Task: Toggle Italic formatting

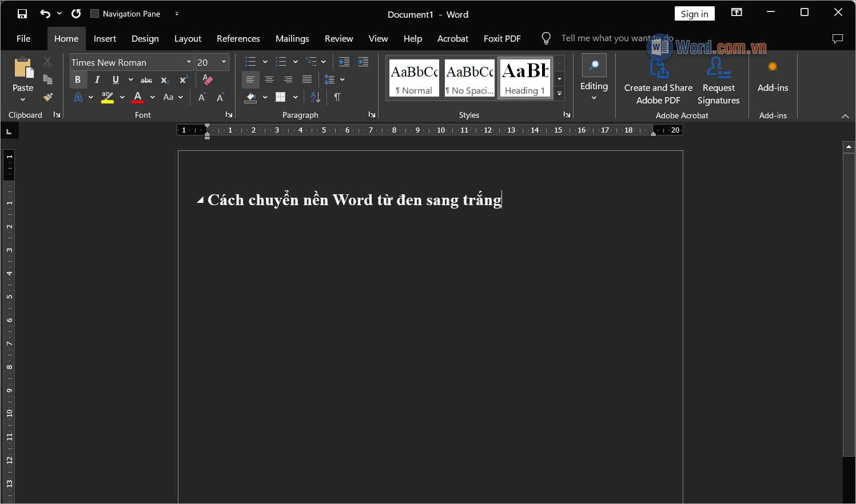Action: (97, 80)
